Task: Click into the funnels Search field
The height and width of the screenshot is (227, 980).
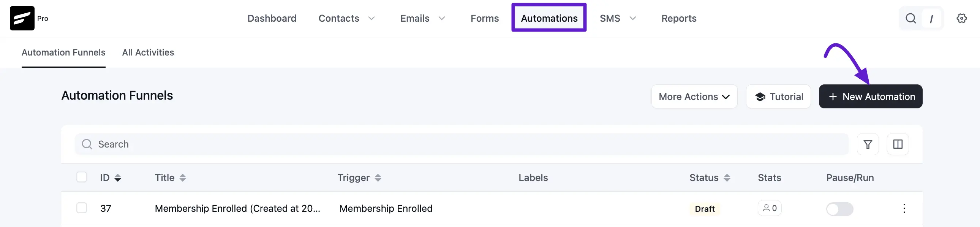Action: [x=462, y=144]
